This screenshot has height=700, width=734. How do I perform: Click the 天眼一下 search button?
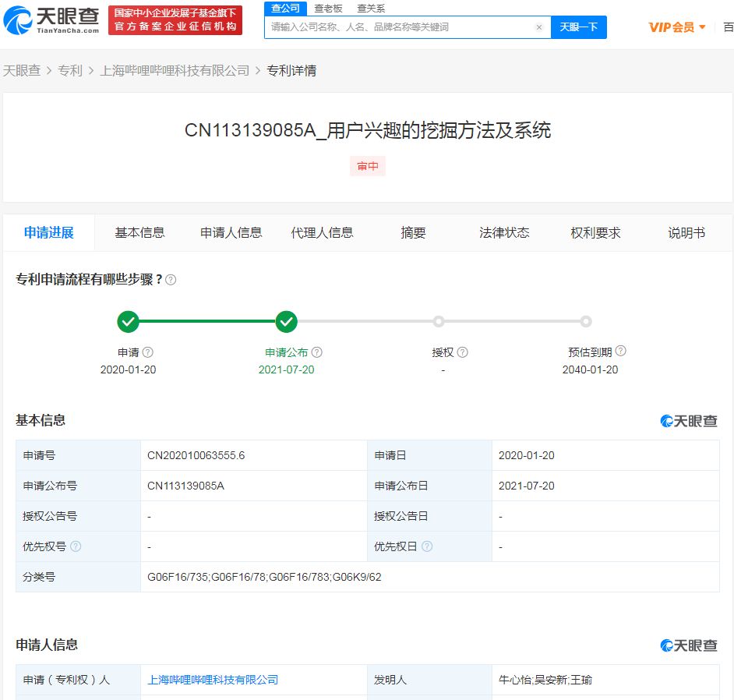pyautogui.click(x=580, y=27)
